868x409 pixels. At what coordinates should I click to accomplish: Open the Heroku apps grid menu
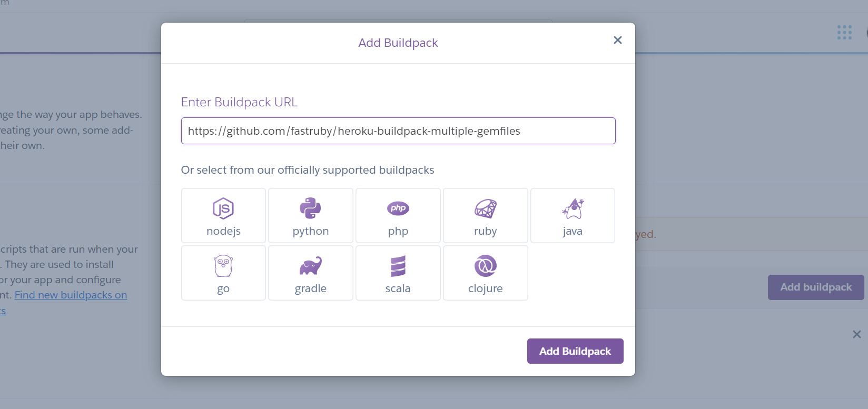point(844,33)
